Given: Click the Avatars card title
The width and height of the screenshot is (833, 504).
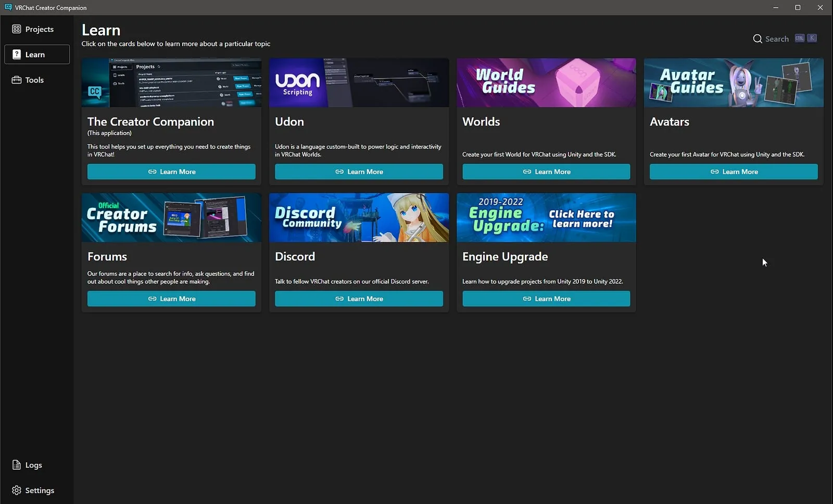Looking at the screenshot, I should coord(670,122).
